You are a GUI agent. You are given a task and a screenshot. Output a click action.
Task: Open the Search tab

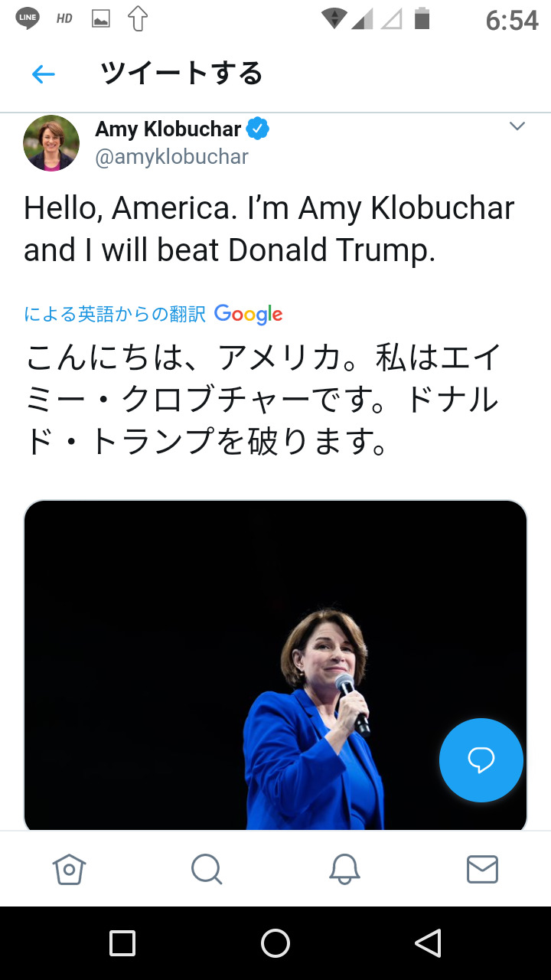pos(207,869)
